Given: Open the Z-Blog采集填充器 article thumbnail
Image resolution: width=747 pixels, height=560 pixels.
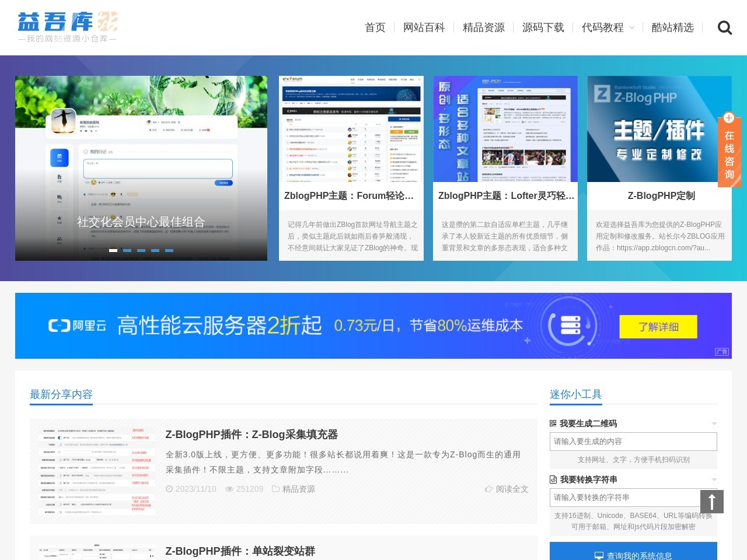Looking at the screenshot, I should pyautogui.click(x=97, y=471).
